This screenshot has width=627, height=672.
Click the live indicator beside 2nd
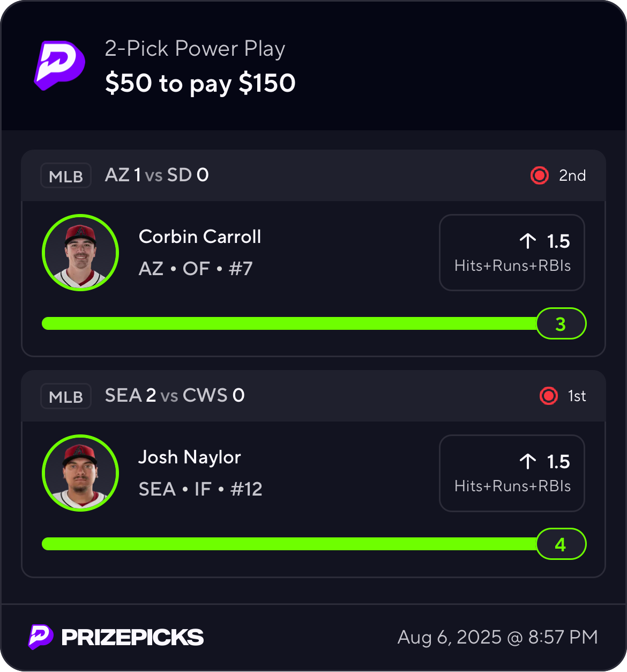click(539, 175)
